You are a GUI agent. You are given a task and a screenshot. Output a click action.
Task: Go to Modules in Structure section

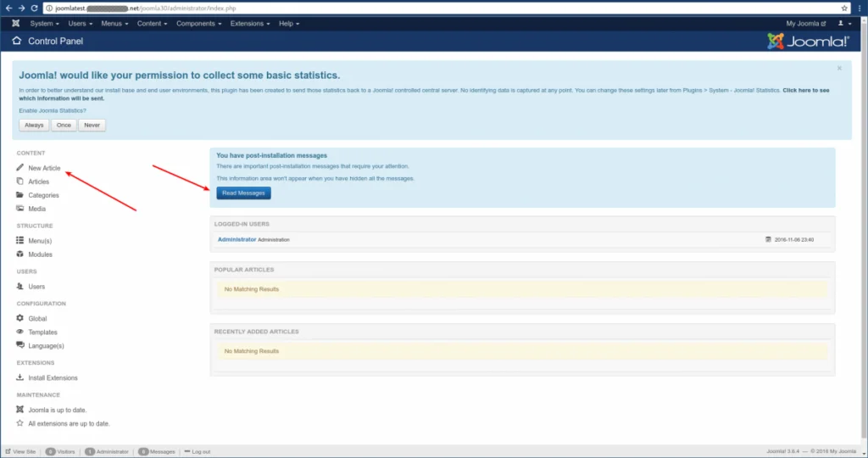[41, 254]
